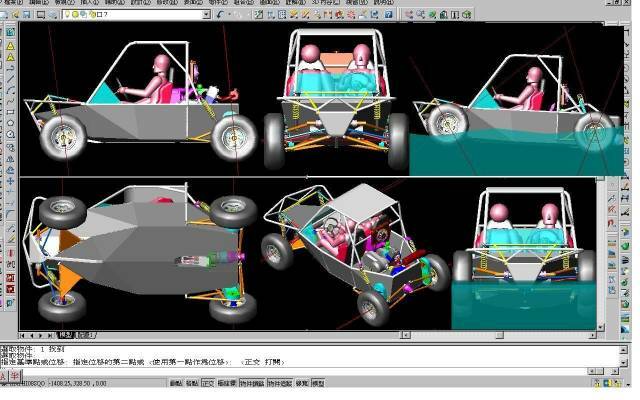Viewport: 640px width, 400px height.
Task: Select the Rectangle drawing tool
Action: tap(10, 112)
